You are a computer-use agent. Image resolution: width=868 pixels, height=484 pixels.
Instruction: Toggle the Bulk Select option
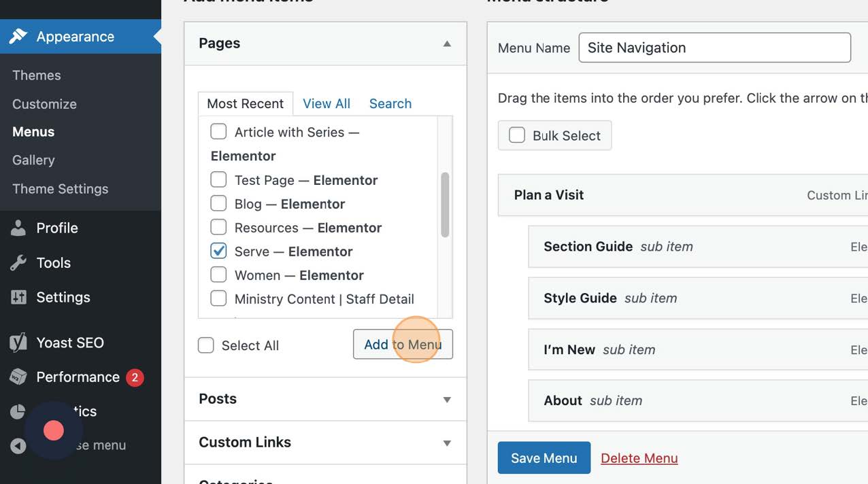click(517, 135)
